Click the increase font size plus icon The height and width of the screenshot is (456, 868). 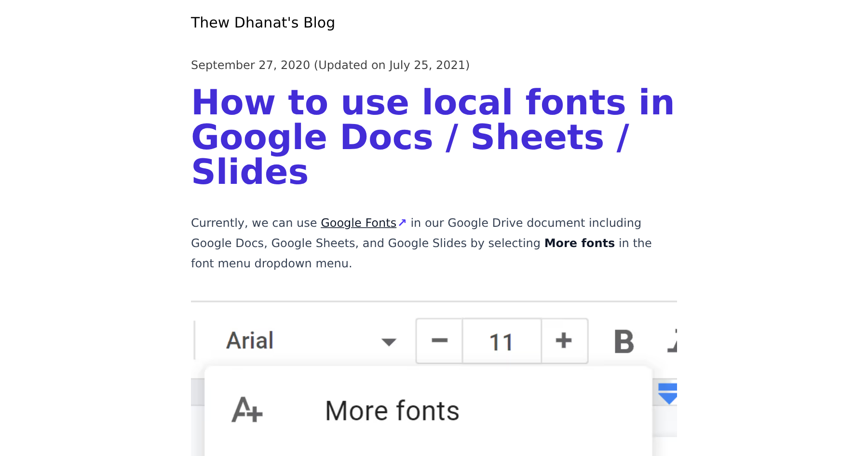564,341
